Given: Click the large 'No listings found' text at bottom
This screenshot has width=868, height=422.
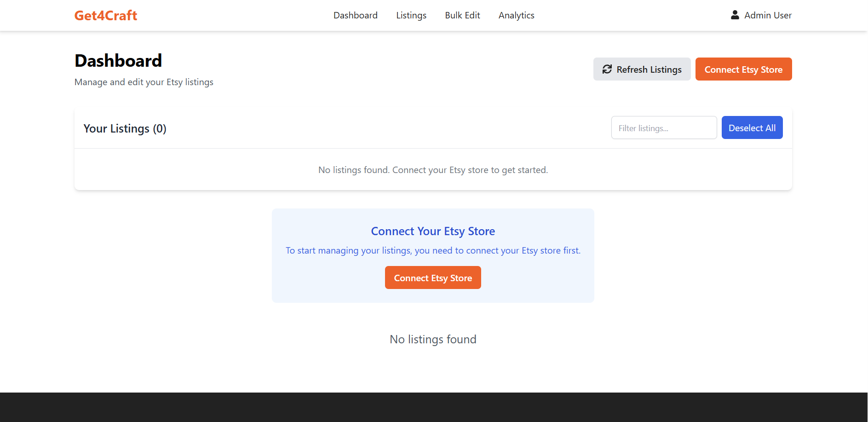Looking at the screenshot, I should point(433,339).
